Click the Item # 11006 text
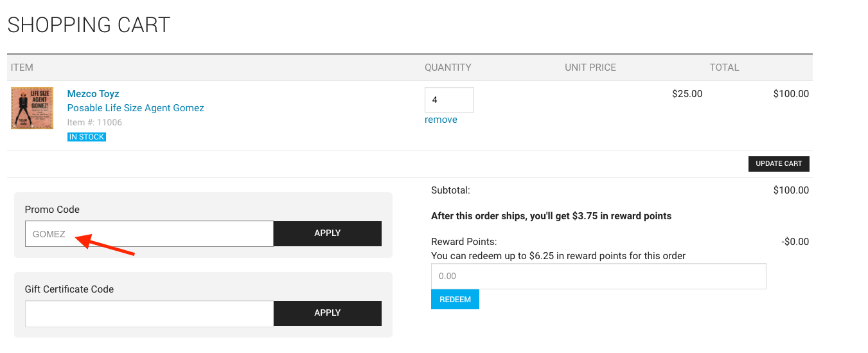Screen dimensions: 868x353 [94, 122]
